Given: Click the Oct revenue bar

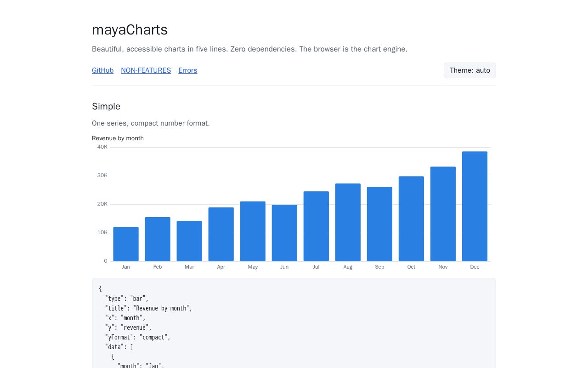Looking at the screenshot, I should pyautogui.click(x=411, y=218).
